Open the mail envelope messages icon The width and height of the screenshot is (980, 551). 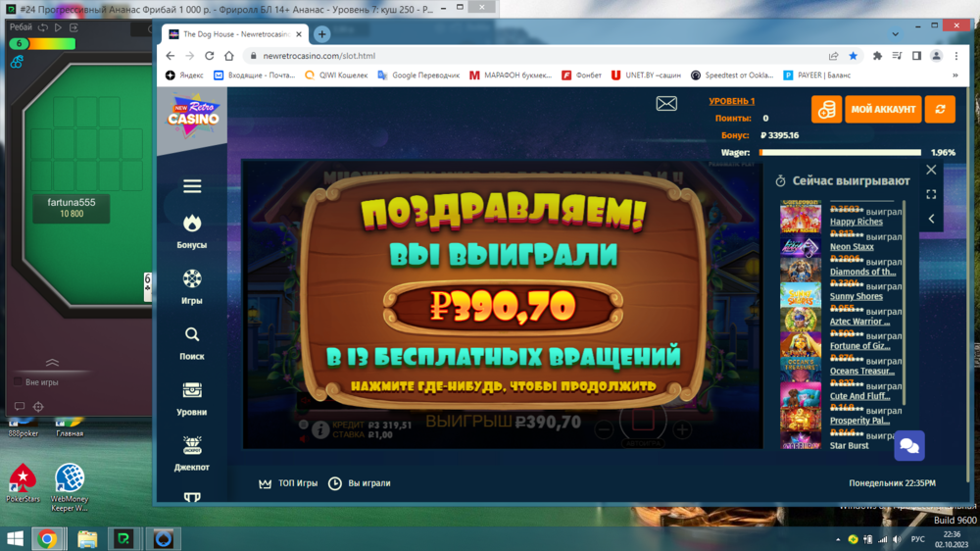point(666,104)
